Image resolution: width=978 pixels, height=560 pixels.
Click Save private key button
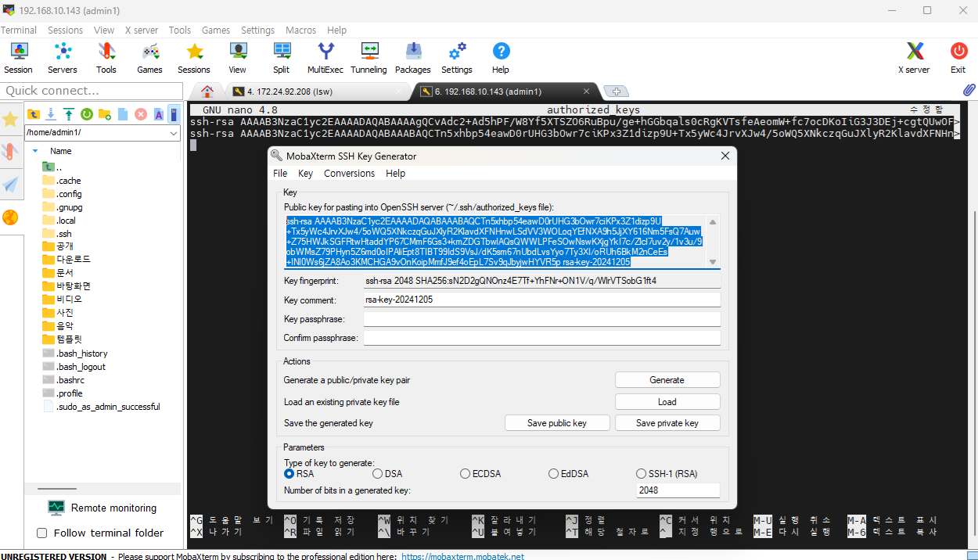click(667, 423)
